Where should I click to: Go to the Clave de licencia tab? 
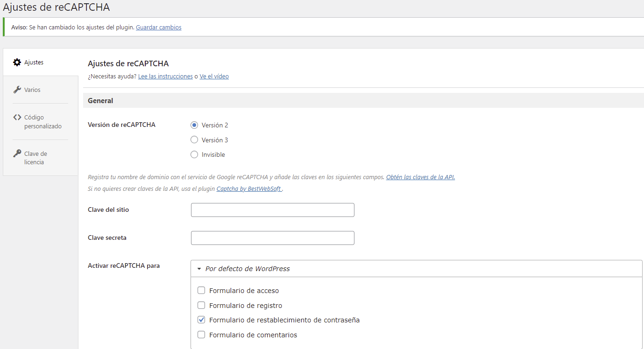41,158
